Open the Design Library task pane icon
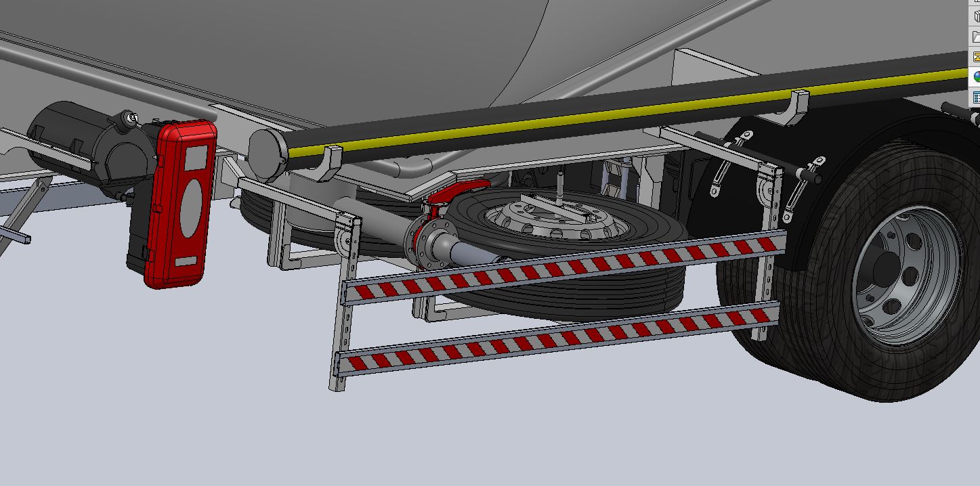Viewport: 980px width, 486px height. pos(977,16)
